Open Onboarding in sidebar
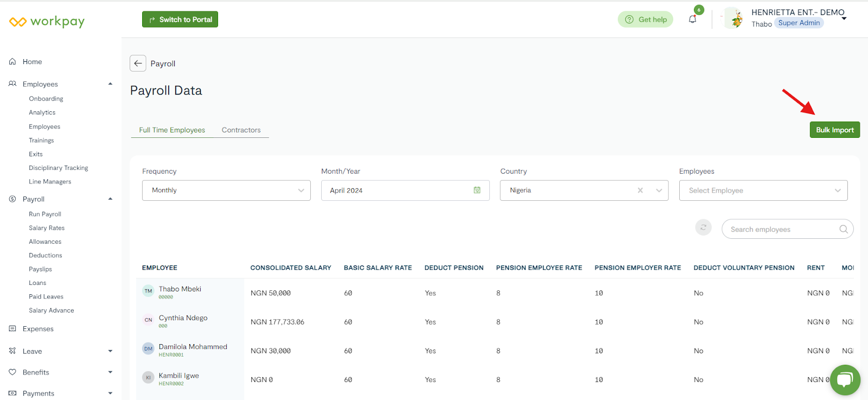The height and width of the screenshot is (400, 868). (x=46, y=99)
